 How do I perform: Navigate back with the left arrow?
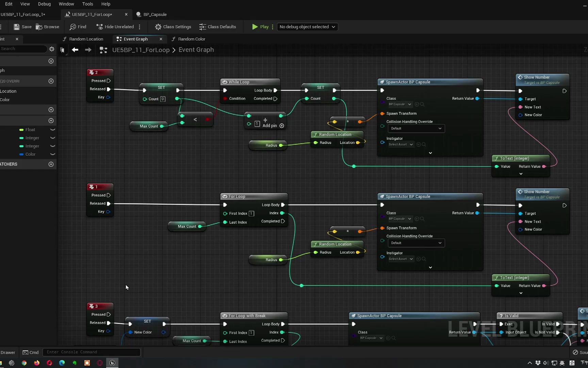click(75, 50)
